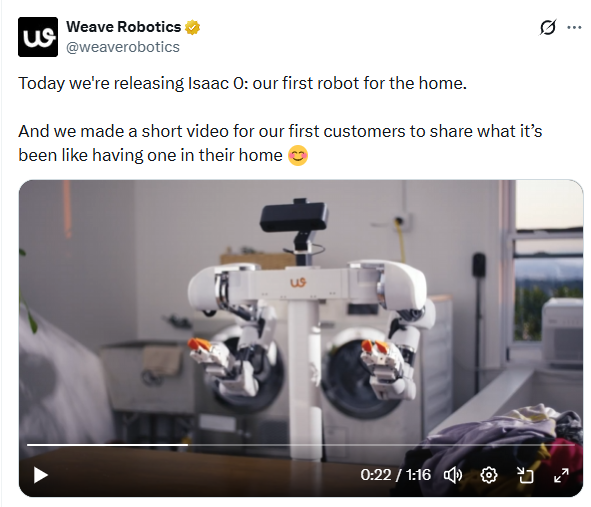Expand the video to fullscreen
Viewport: 591px width, 507px height.
561,475
